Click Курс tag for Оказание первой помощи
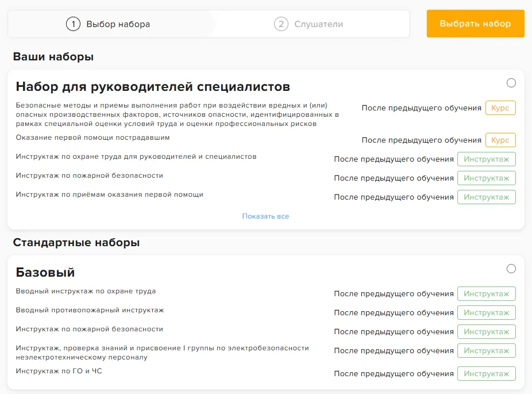532x394 pixels. pos(500,140)
